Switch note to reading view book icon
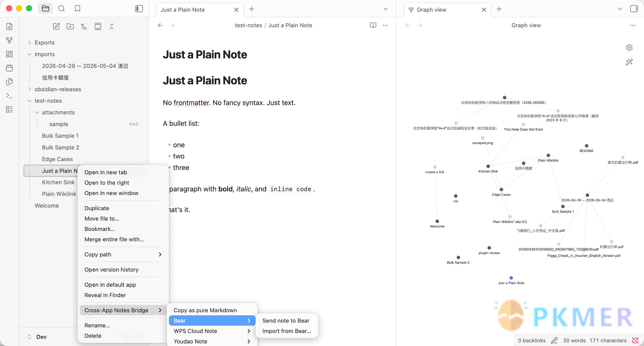Screen dimensions: 644x346 (x=373, y=25)
